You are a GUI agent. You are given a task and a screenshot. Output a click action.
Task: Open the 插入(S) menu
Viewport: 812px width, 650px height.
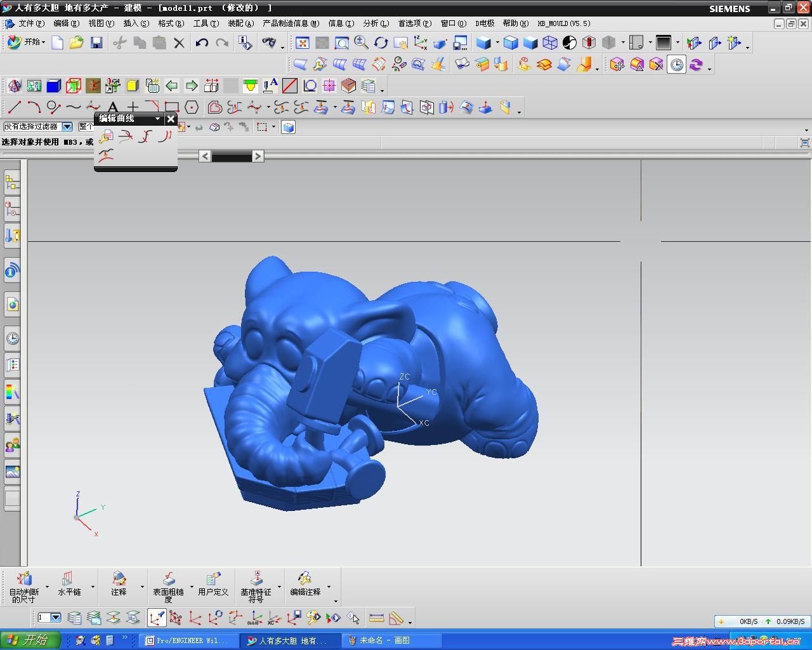tap(136, 23)
